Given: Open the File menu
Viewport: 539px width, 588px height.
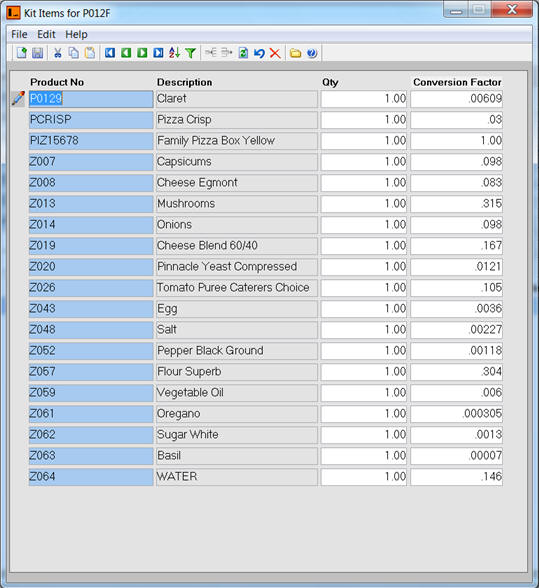Looking at the screenshot, I should pyautogui.click(x=19, y=34).
